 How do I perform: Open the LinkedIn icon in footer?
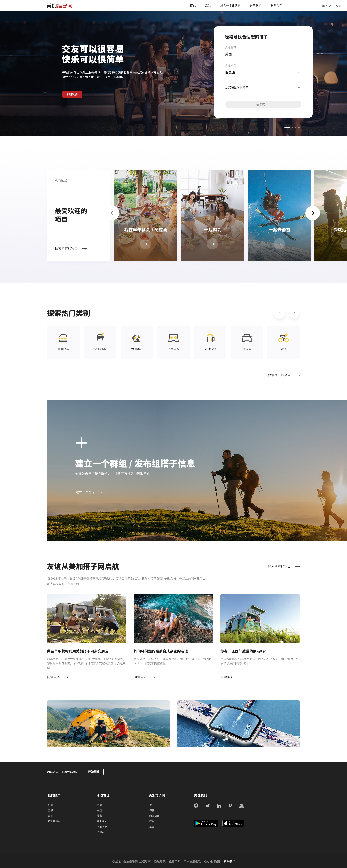click(x=219, y=806)
